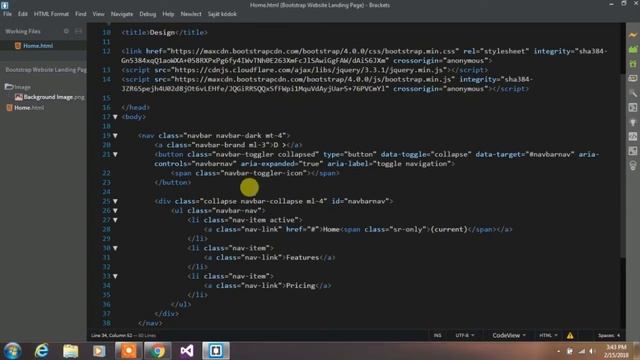Collapse li fold arrow on line 27
Screen dimensions: 640x360
pos(116,220)
